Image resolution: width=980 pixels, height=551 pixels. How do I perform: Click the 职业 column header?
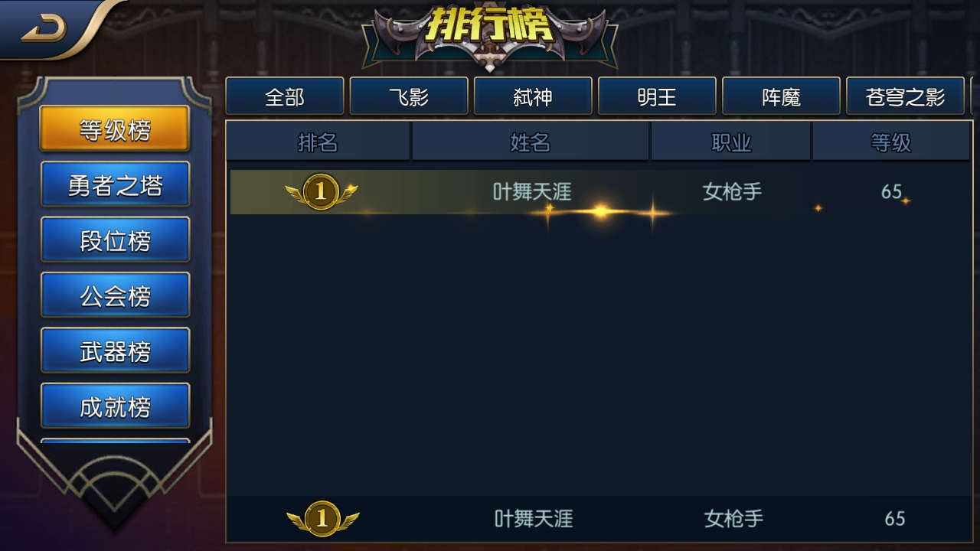click(731, 142)
